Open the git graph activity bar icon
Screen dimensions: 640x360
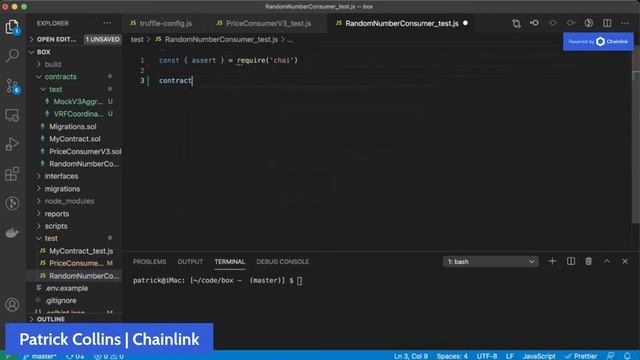click(x=12, y=203)
